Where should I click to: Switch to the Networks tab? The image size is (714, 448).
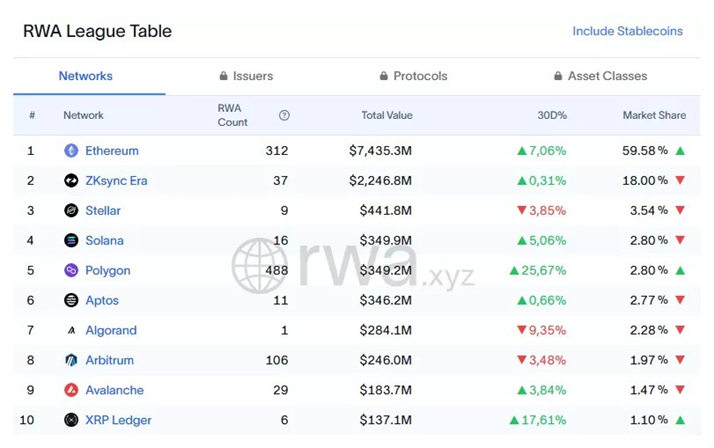tap(86, 76)
